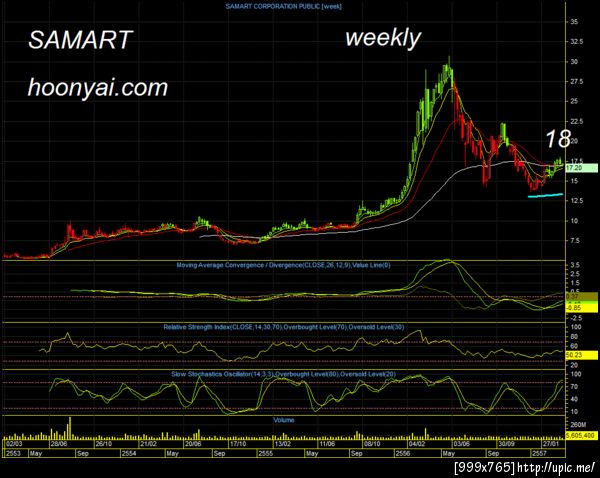Click the 60 RSI axis label

point(574,346)
